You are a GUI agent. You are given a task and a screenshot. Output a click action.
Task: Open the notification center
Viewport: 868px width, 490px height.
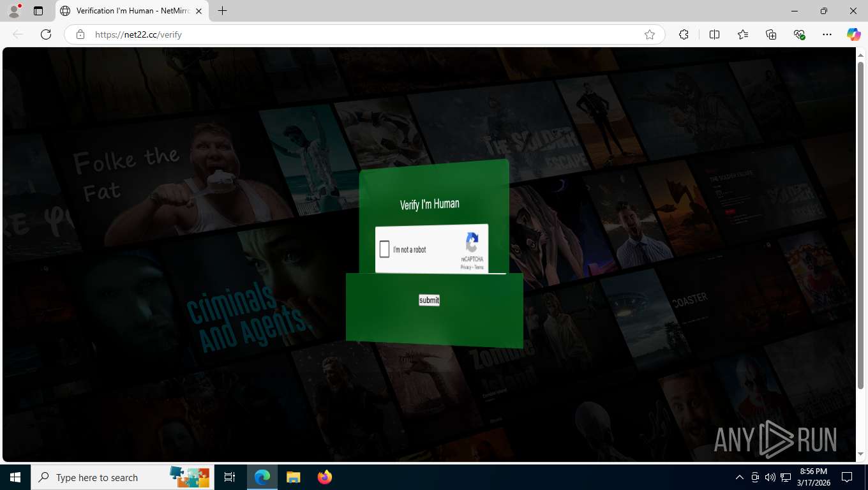pyautogui.click(x=847, y=477)
